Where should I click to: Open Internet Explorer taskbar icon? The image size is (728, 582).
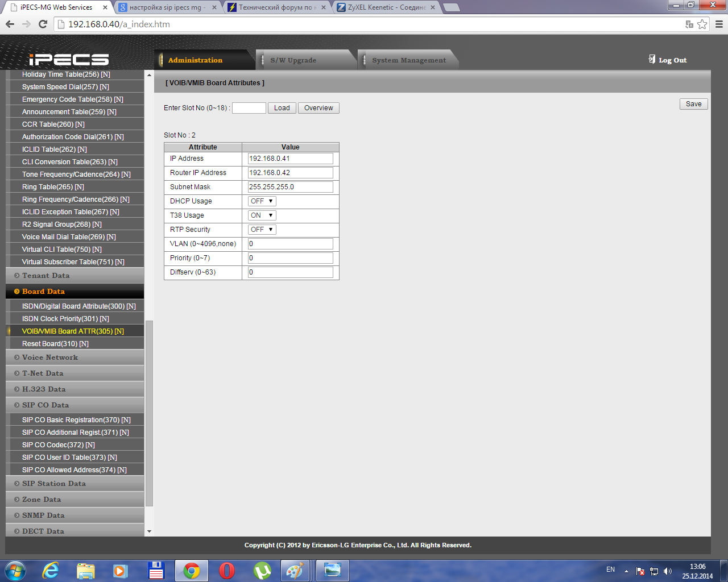(x=51, y=570)
